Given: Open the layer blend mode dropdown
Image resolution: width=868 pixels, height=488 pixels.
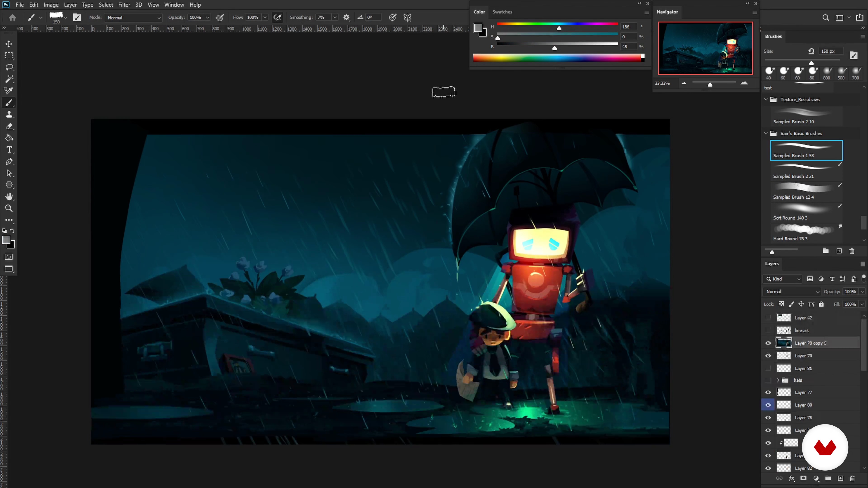Looking at the screenshot, I should [x=792, y=292].
